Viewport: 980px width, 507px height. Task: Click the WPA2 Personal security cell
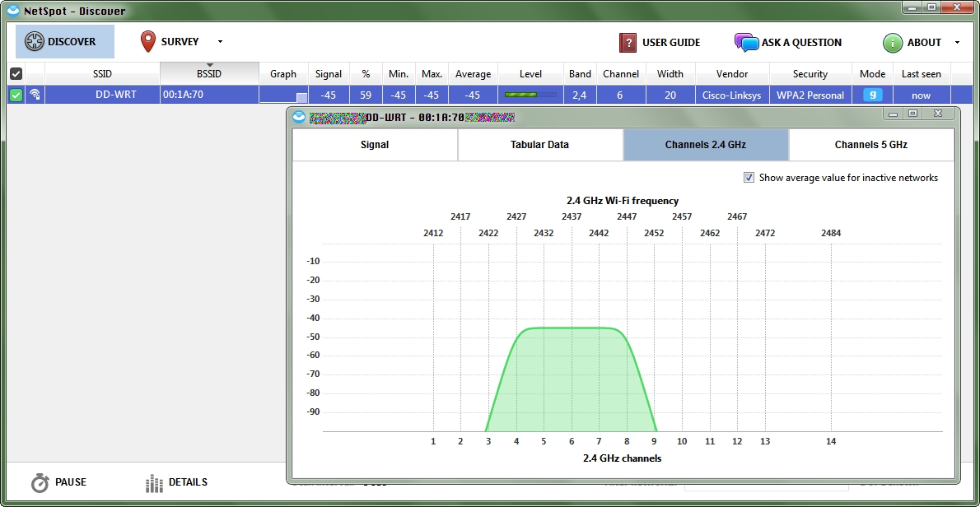[x=810, y=95]
